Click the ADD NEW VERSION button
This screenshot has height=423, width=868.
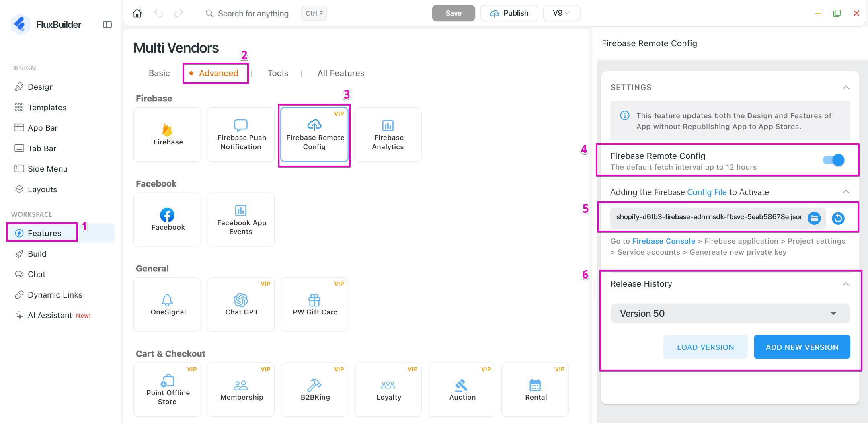click(x=802, y=347)
